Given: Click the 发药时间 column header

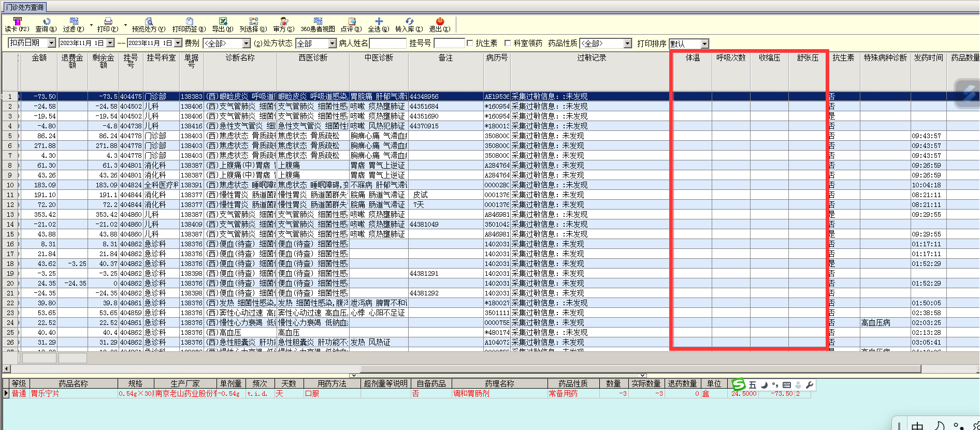Looking at the screenshot, I should pyautogui.click(x=929, y=71).
